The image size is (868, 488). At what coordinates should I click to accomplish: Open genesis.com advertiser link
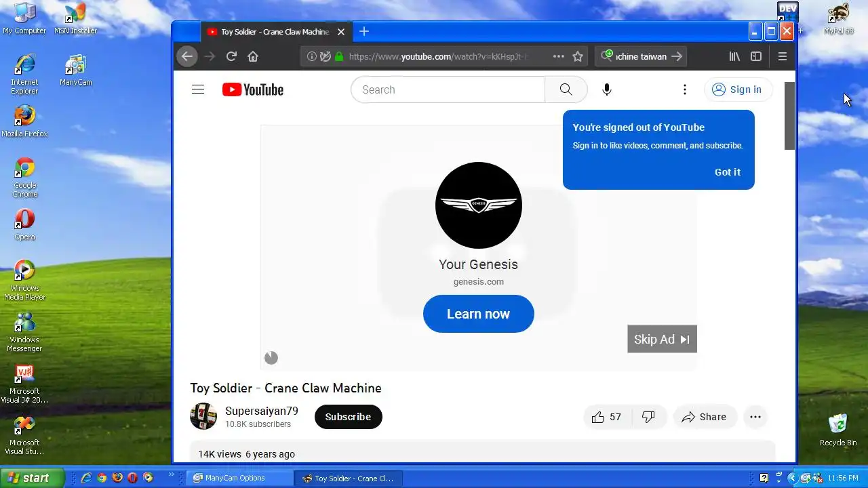click(x=478, y=281)
